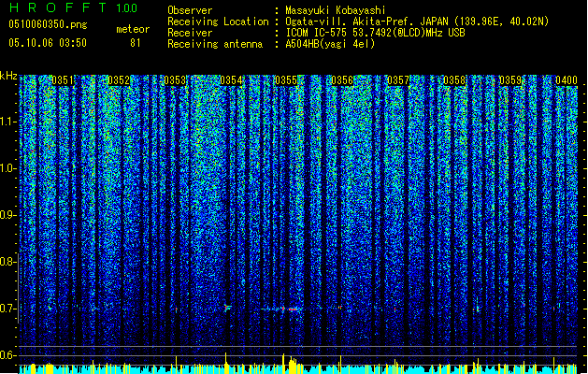This screenshot has height=374, width=588.
Task: Click the 'Observer' field label
Action: pyautogui.click(x=190, y=10)
